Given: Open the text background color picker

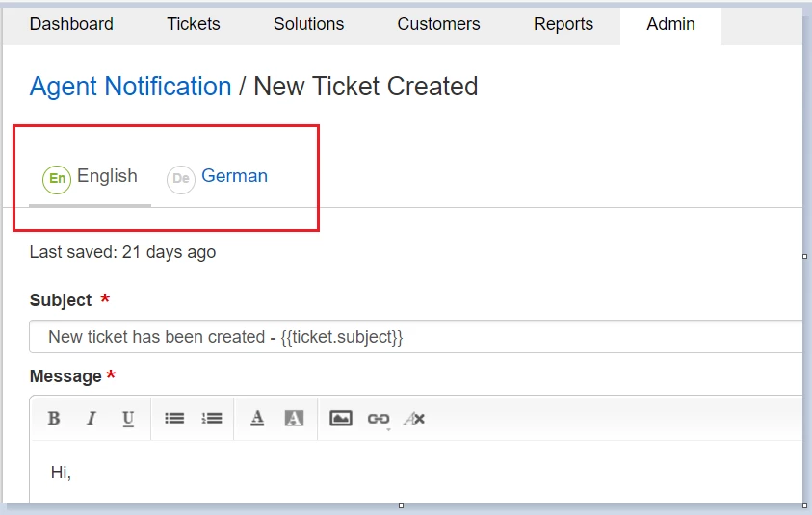Looking at the screenshot, I should click(294, 418).
